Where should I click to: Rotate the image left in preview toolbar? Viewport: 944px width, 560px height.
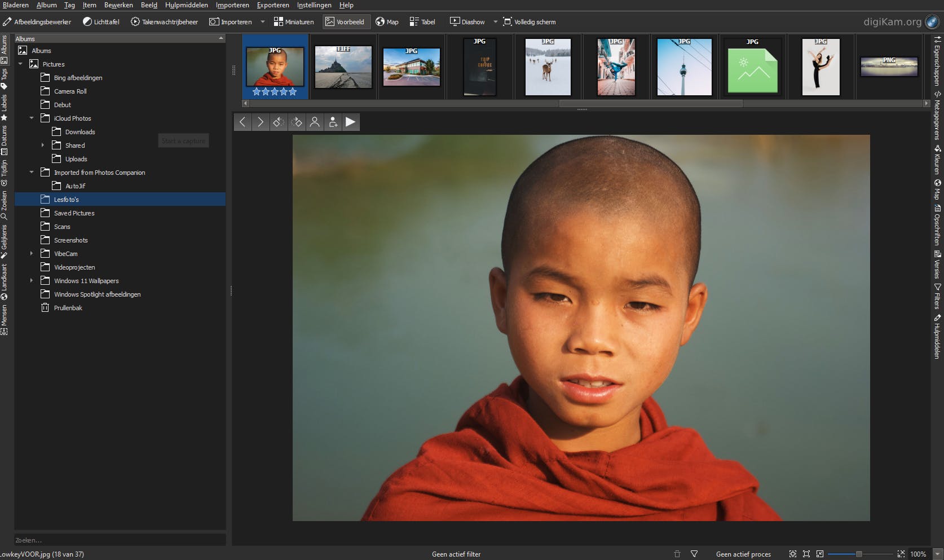point(278,122)
